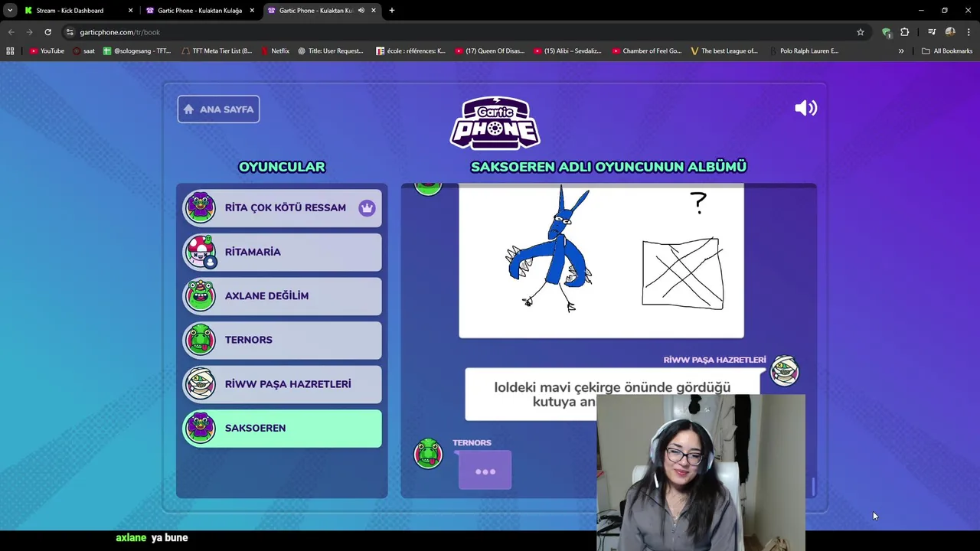
Task: Open media controls icon in toolbar
Action: 932,32
